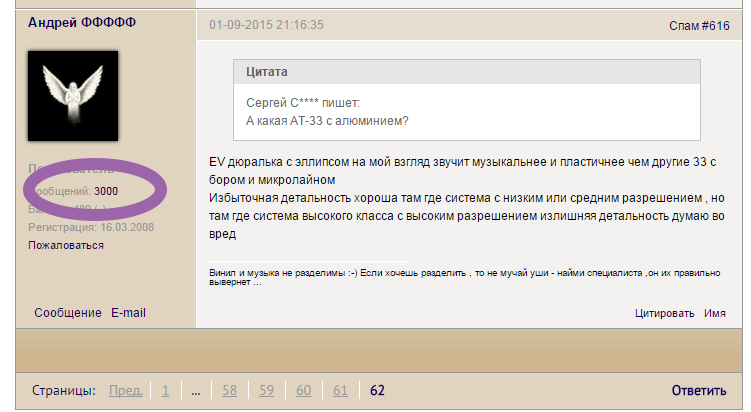The image size is (751, 412).
Task: Open the profile of Андрей ФФФФФ
Action: (x=80, y=22)
